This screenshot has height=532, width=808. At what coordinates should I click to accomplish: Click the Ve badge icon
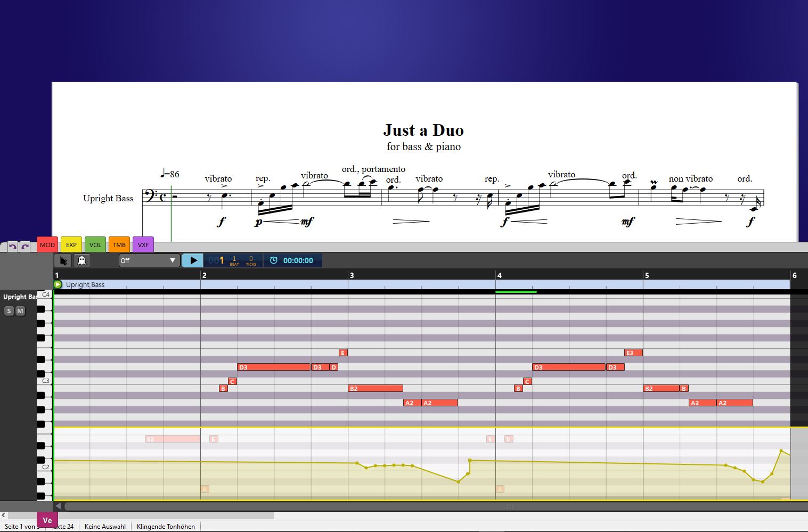47,520
